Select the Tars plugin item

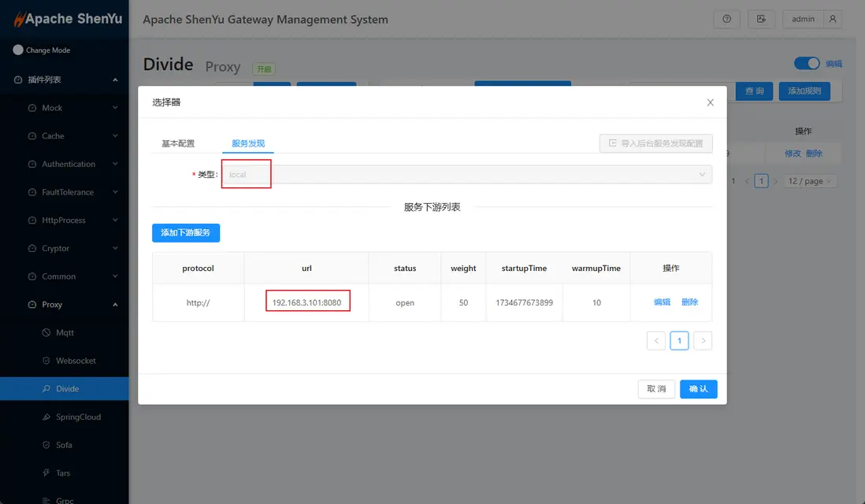63,473
